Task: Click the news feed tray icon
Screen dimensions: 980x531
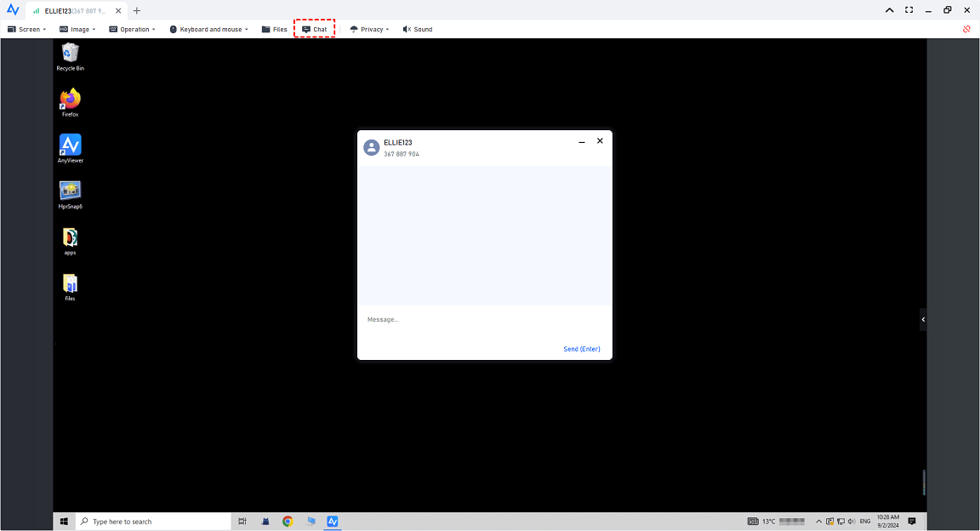Action: (x=753, y=522)
